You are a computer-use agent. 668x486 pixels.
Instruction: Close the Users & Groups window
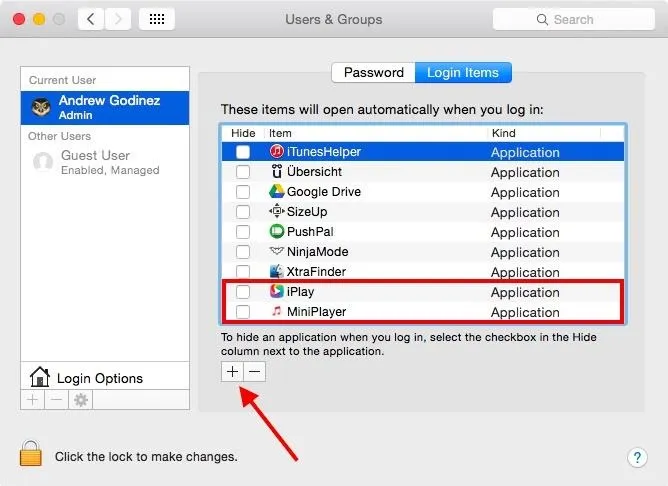(19, 19)
